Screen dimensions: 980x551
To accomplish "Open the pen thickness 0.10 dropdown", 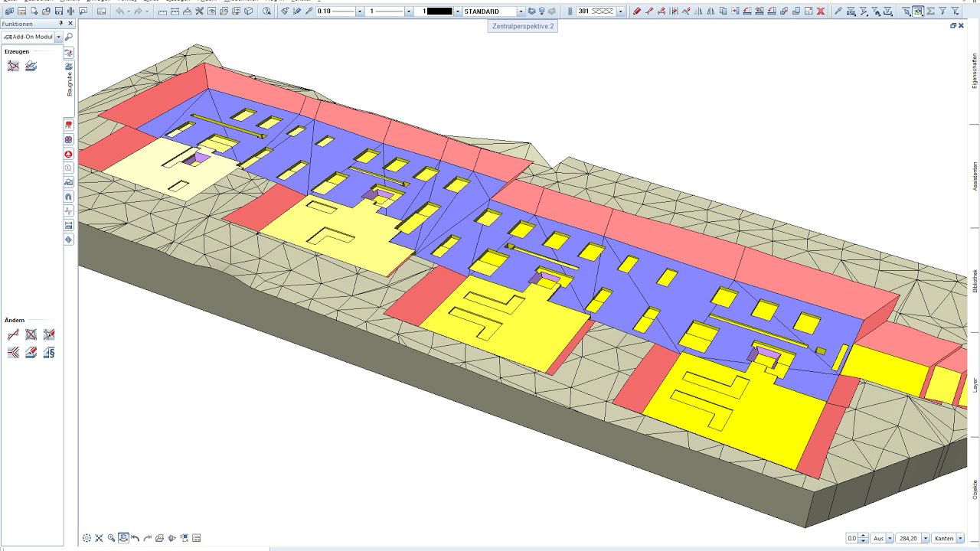I will coord(359,11).
